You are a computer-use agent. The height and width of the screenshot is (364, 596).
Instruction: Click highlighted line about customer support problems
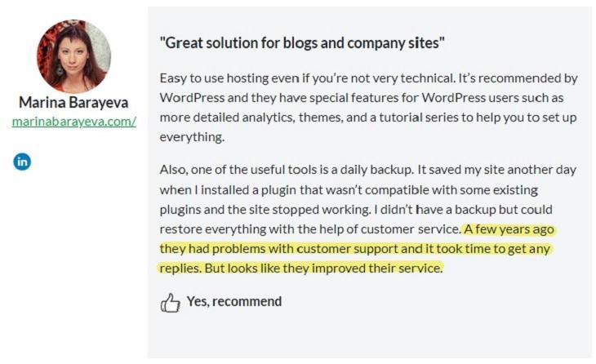tap(354, 249)
